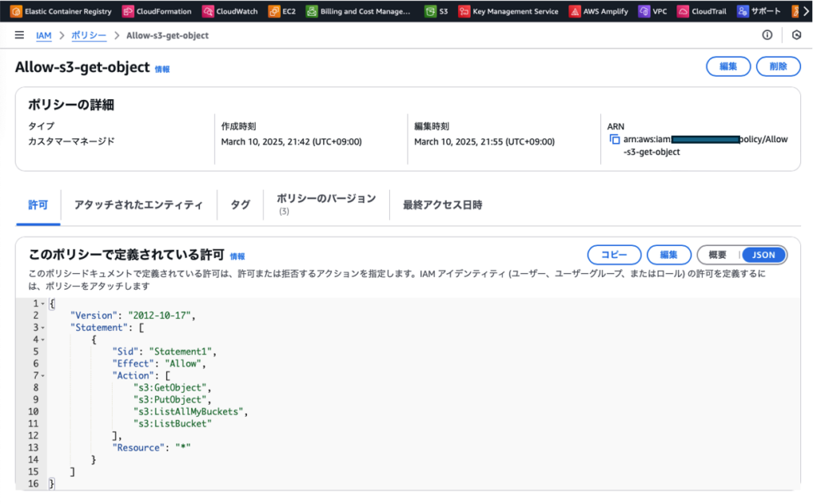The width and height of the screenshot is (813, 504).
Task: Open Billing and Cost Management icon
Action: 311,11
